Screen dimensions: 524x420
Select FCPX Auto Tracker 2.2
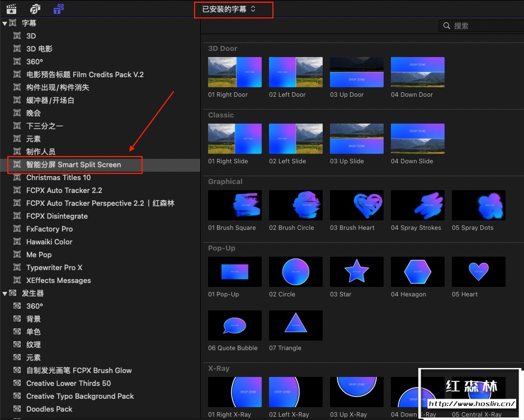[x=64, y=191]
